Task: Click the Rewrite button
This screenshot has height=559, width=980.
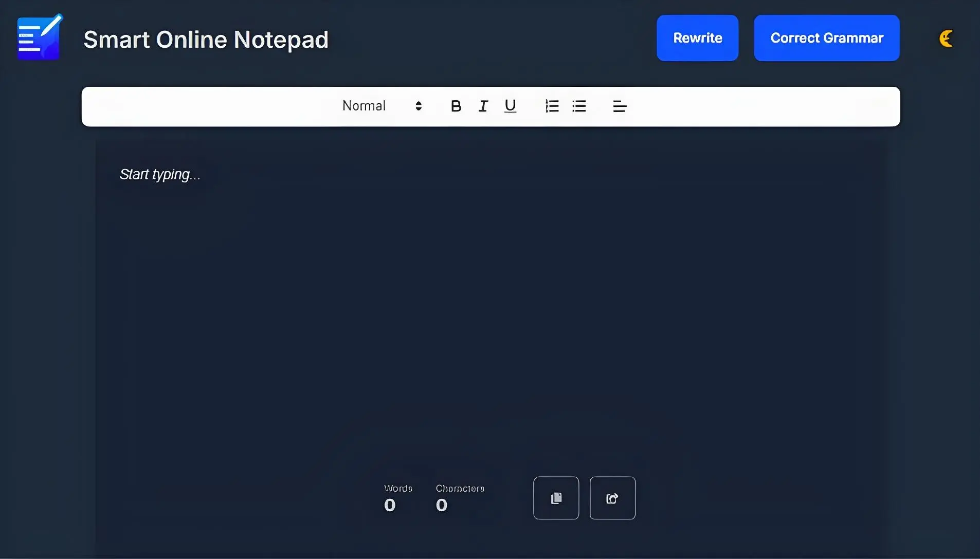Action: [x=697, y=38]
